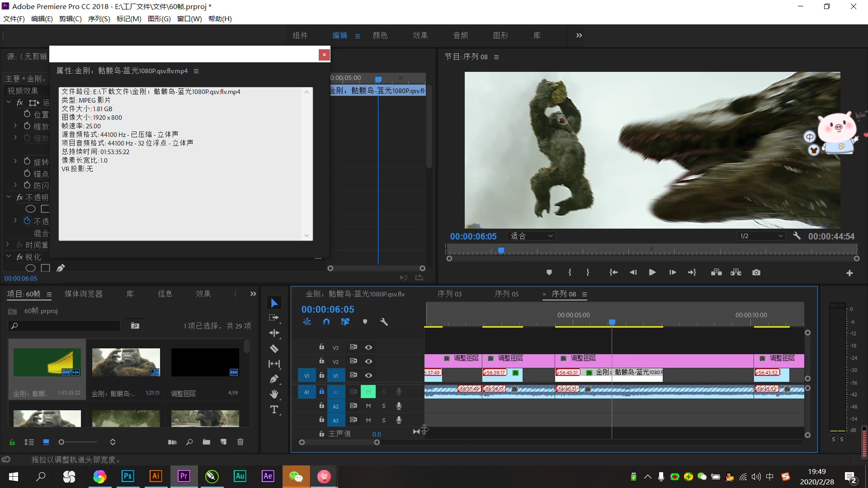Click the program monitor scrub bar playhead
This screenshot has height=488, width=868.
pos(501,250)
